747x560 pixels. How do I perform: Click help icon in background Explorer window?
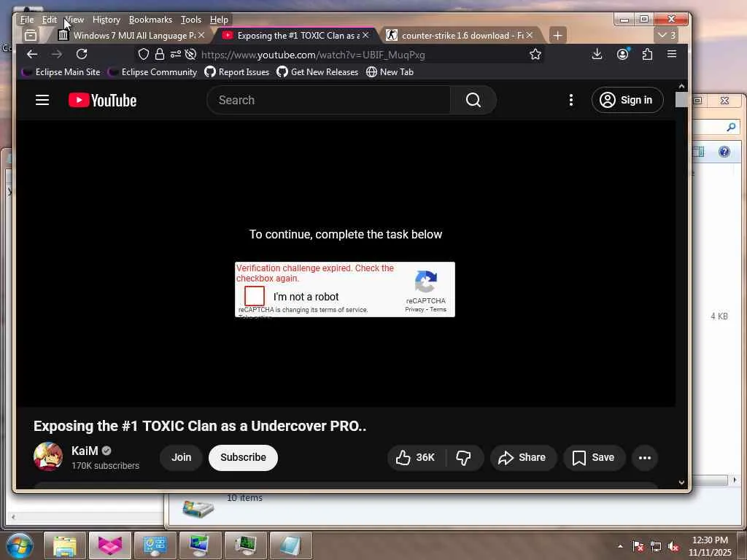[x=724, y=152]
